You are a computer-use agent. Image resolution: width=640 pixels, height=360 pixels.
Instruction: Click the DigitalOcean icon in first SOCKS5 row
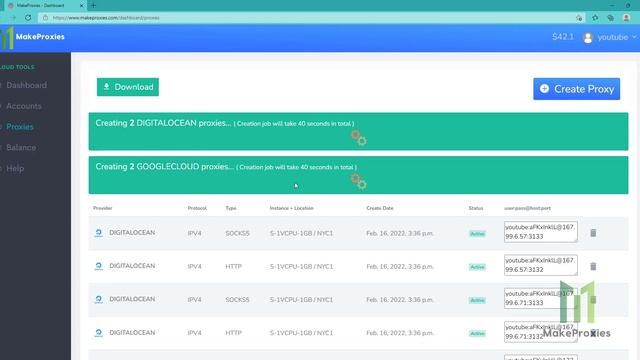pos(98,233)
